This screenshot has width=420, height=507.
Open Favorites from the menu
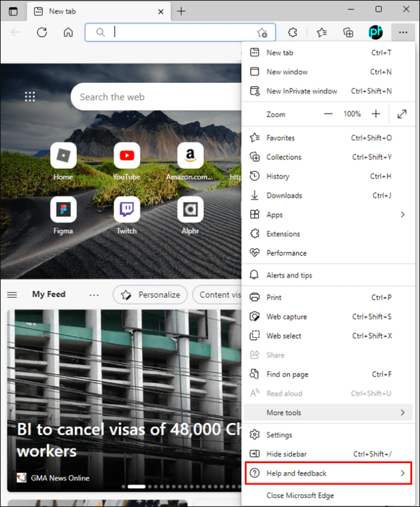pyautogui.click(x=328, y=138)
